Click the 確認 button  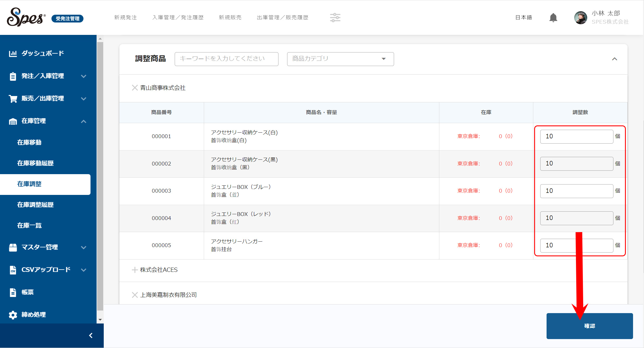tap(590, 326)
